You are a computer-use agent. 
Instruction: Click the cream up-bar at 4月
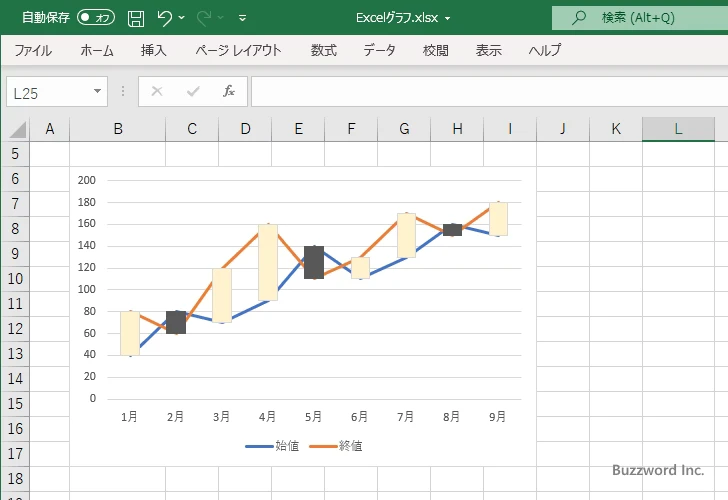point(268,262)
